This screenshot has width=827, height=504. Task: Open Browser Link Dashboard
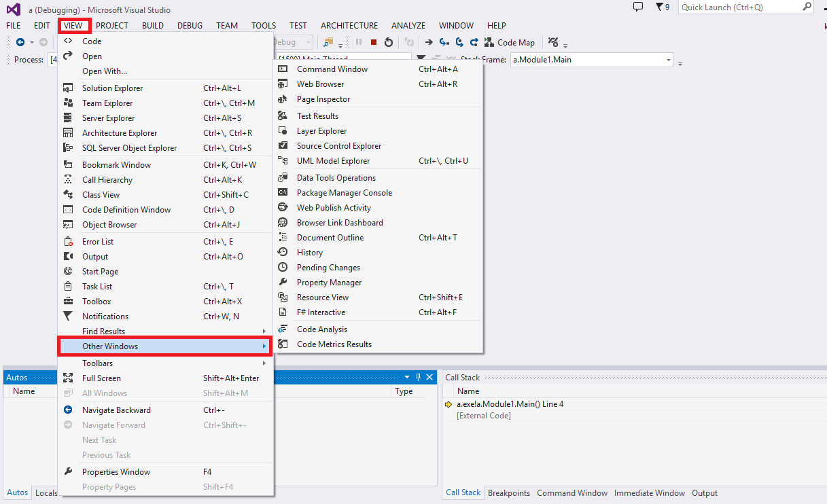(378, 223)
